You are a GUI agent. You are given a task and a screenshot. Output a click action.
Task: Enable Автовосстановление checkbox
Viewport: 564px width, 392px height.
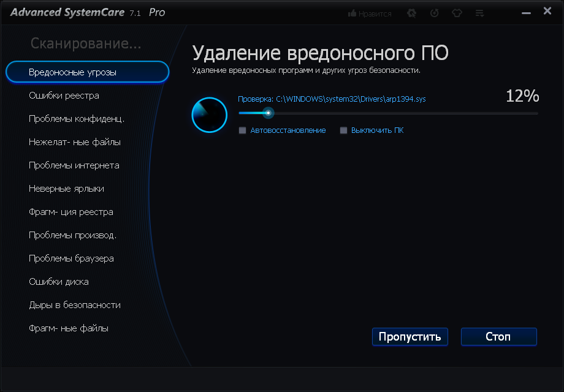pos(243,130)
